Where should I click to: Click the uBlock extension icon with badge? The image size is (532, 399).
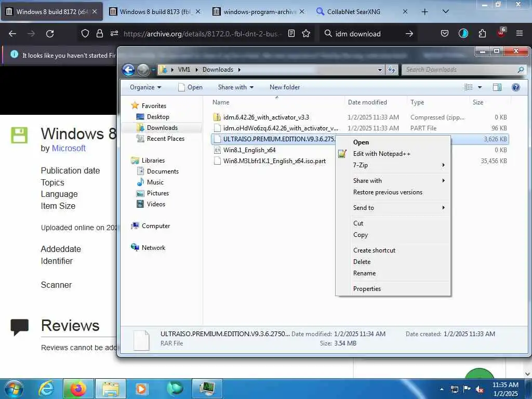click(x=501, y=33)
